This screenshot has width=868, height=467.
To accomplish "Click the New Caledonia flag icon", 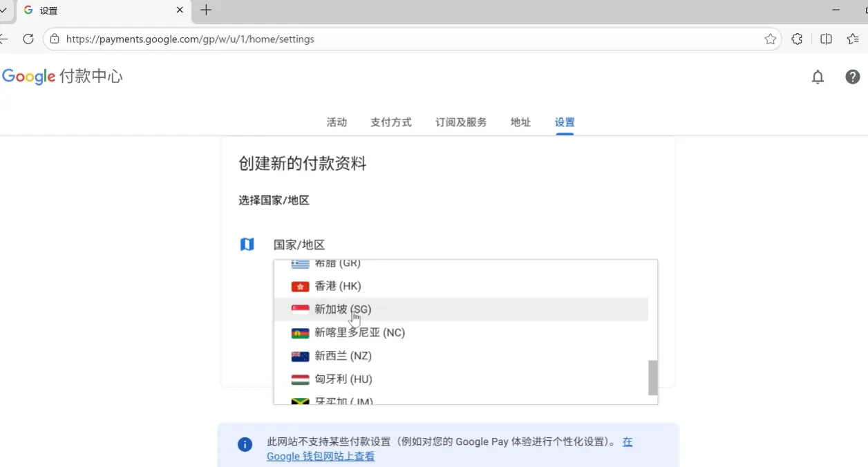I will pyautogui.click(x=300, y=333).
